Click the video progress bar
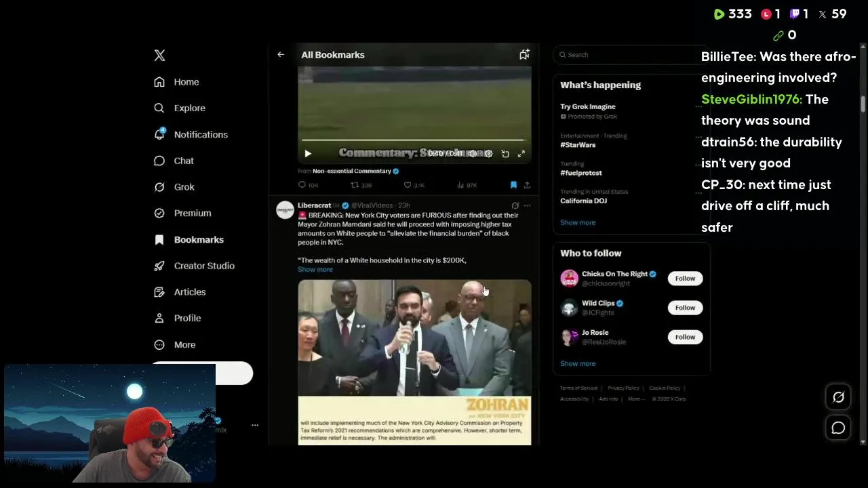 [x=413, y=140]
